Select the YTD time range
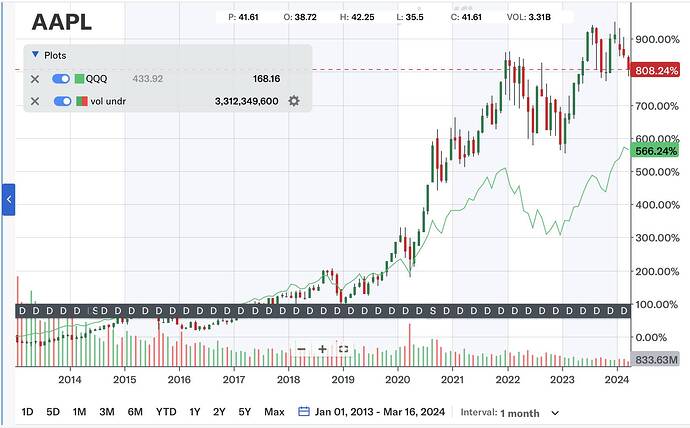This screenshot has height=428, width=690. 166,412
